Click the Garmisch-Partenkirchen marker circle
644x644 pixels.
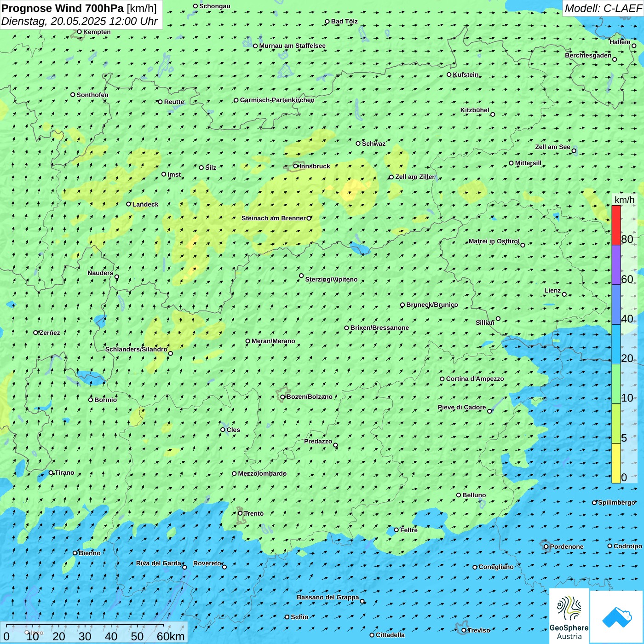(x=236, y=100)
